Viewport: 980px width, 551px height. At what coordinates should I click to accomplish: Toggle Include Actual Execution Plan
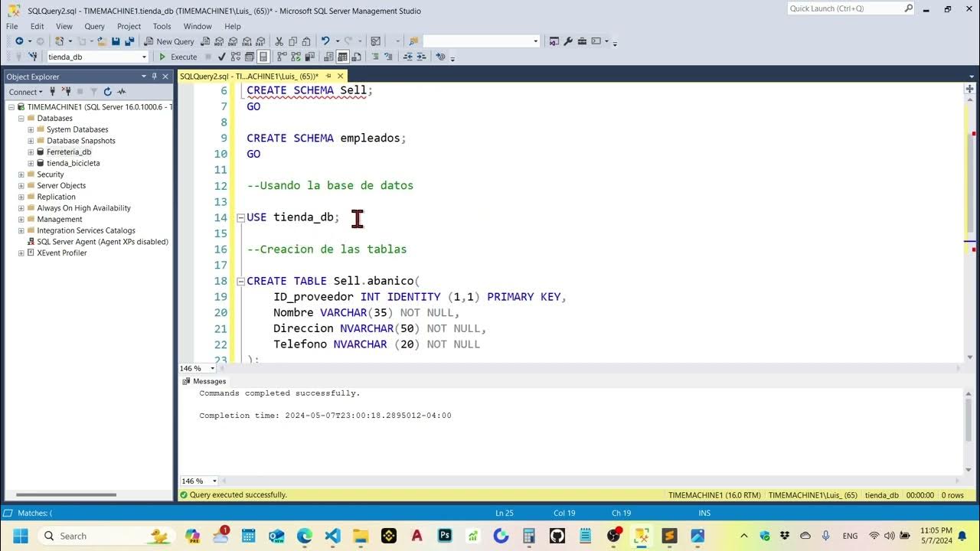click(x=282, y=57)
